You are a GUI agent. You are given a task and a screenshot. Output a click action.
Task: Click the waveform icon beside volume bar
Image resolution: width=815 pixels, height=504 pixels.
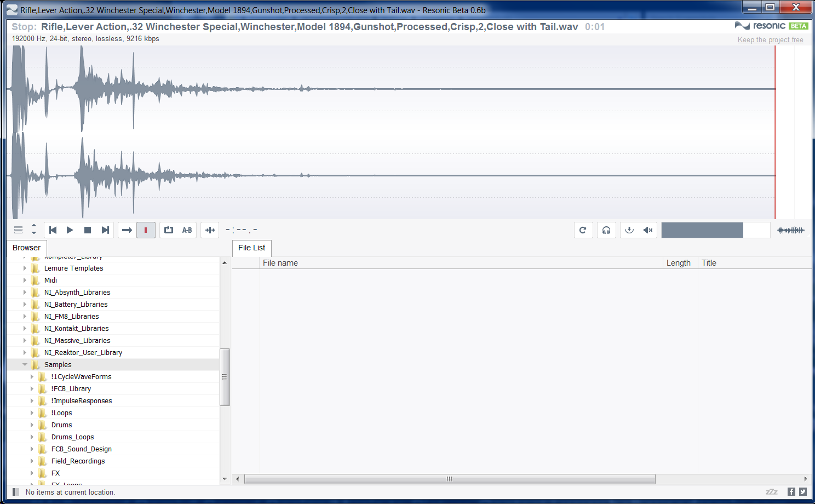click(x=791, y=230)
